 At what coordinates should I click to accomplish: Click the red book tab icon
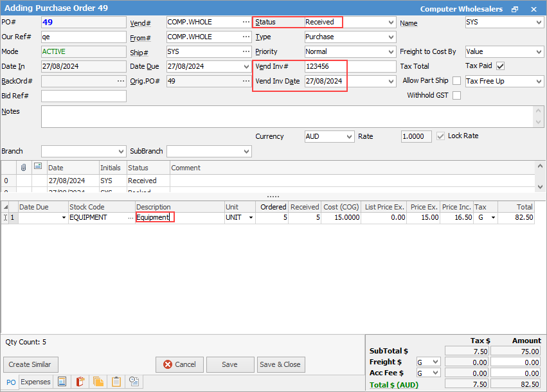[x=80, y=382]
